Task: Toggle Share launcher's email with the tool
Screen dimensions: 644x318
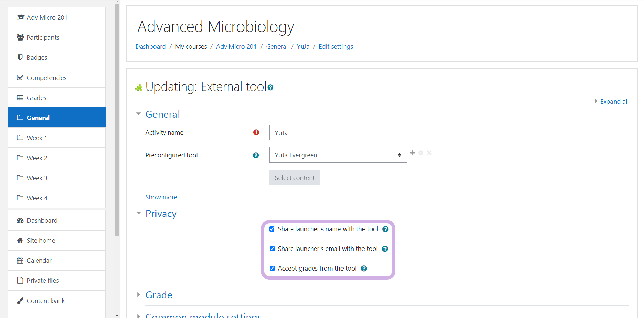Action: [x=272, y=249]
